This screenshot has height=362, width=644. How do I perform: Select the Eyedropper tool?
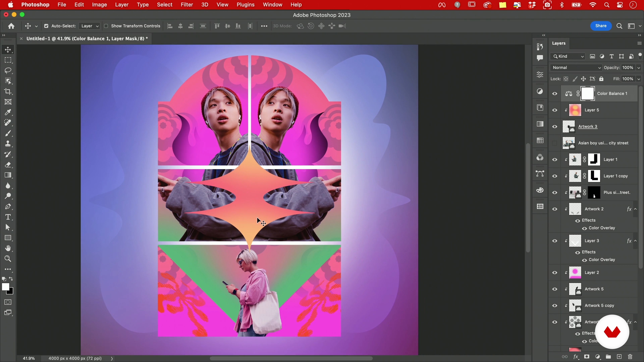[x=8, y=112]
